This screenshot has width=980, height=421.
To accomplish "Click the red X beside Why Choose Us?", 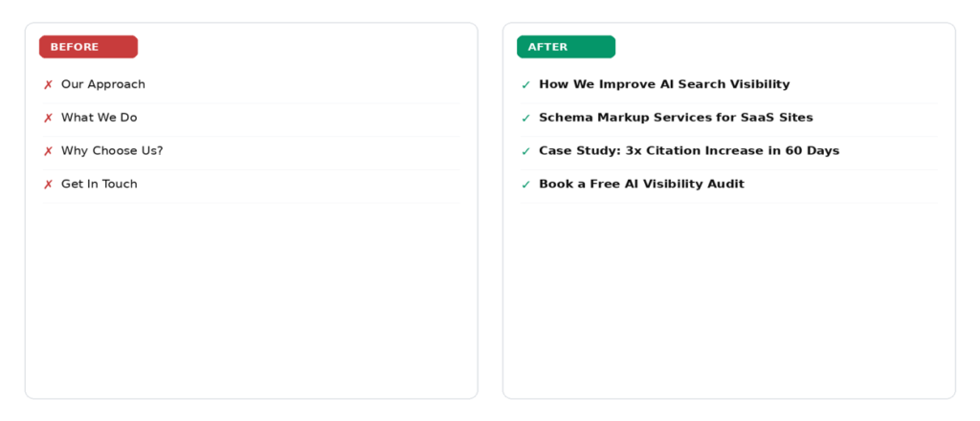I will (48, 151).
